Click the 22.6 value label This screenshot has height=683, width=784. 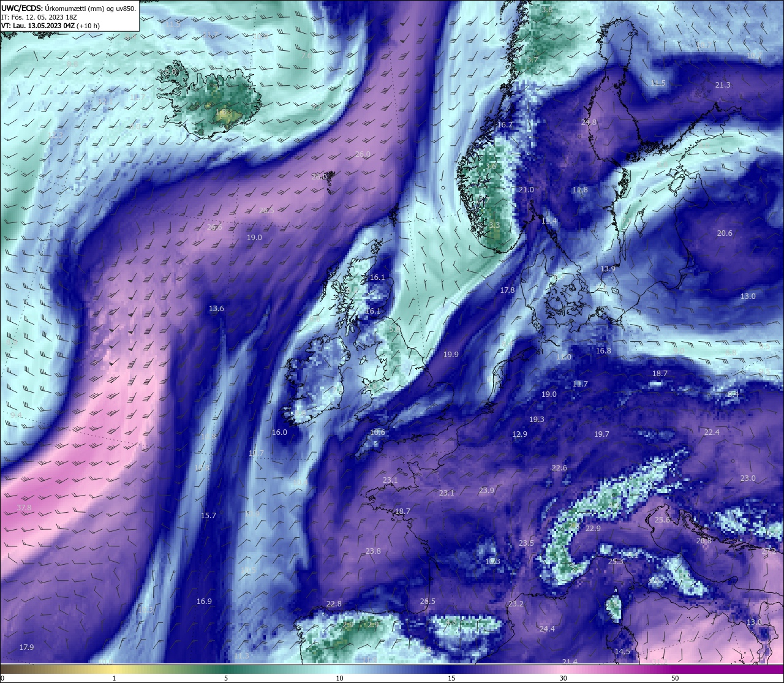(559, 467)
